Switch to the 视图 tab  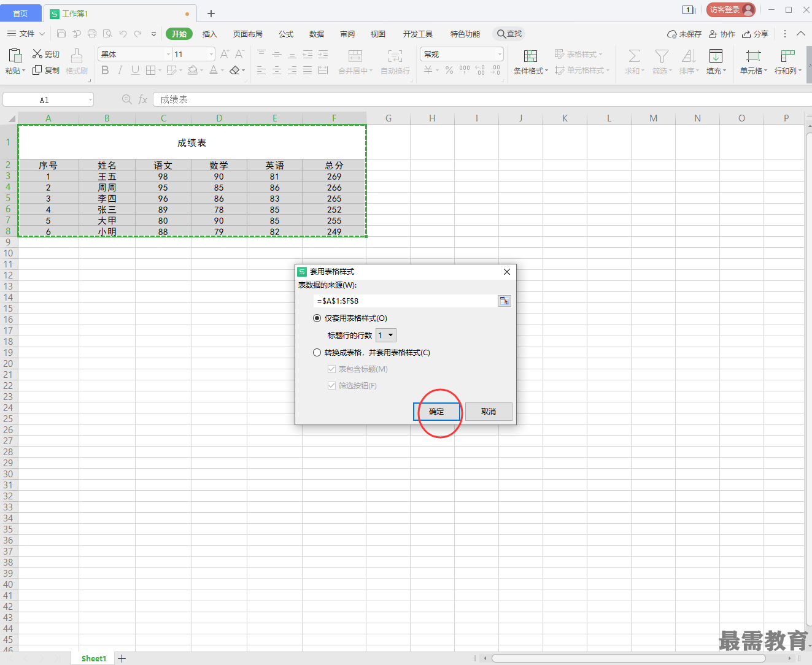click(x=378, y=34)
